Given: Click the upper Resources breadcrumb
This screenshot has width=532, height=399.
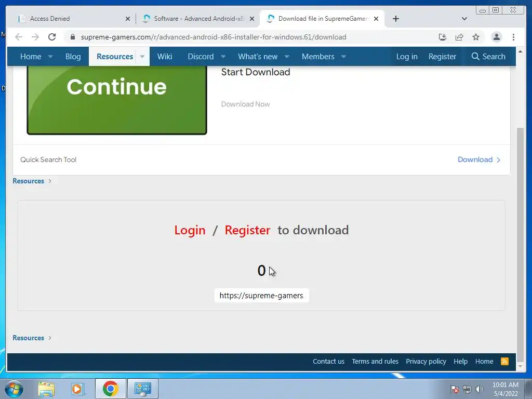Looking at the screenshot, I should coord(28,181).
